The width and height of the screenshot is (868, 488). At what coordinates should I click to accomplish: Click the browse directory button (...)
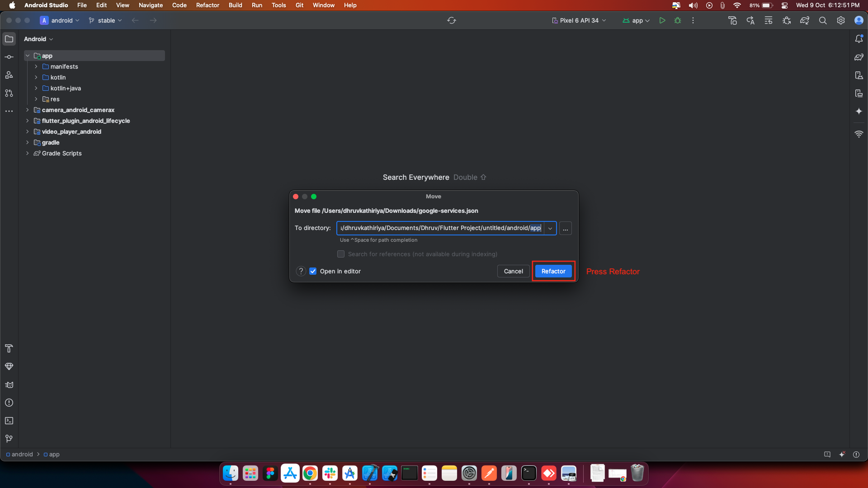pyautogui.click(x=565, y=228)
